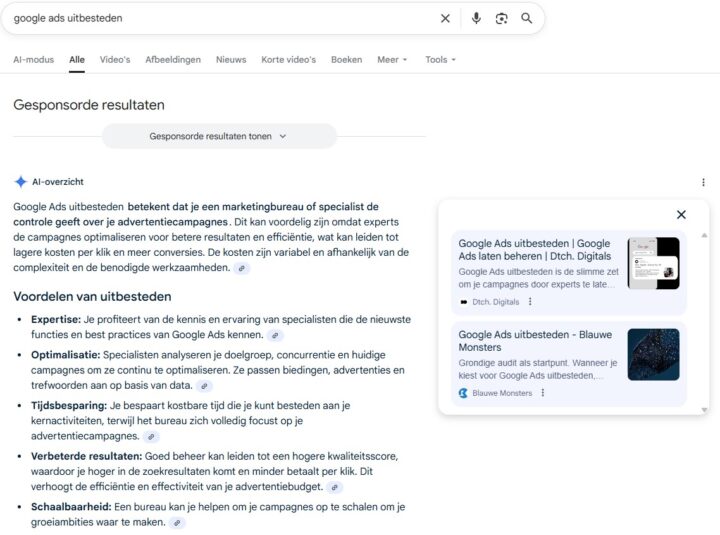Close the sources side panel
Image resolution: width=720 pixels, height=535 pixels.
(x=681, y=214)
